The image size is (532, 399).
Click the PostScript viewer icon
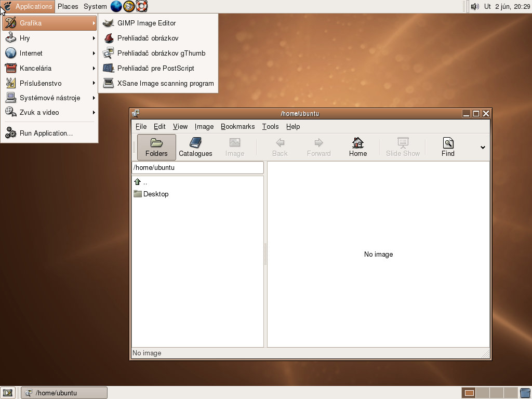(x=108, y=68)
